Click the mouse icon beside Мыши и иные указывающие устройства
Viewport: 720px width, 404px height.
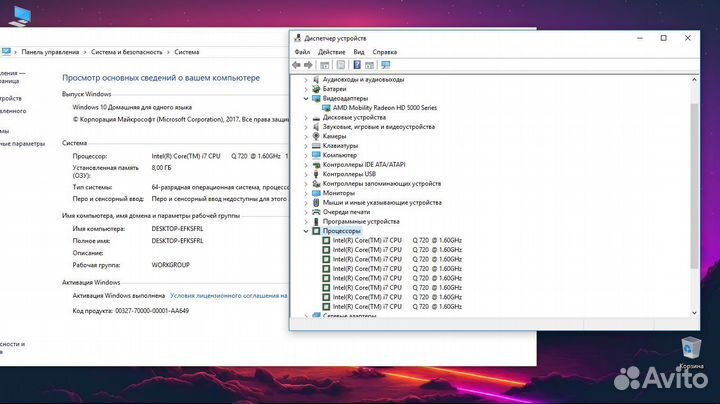[x=316, y=202]
